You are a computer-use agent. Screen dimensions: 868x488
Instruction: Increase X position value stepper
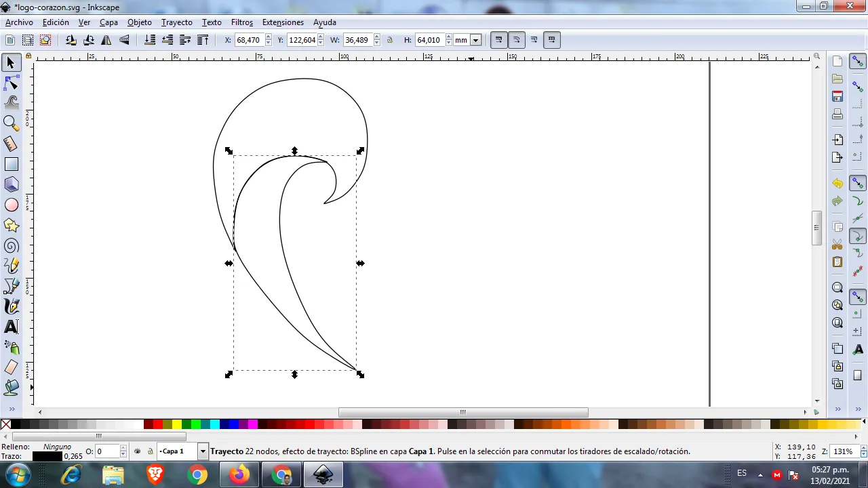click(x=268, y=37)
